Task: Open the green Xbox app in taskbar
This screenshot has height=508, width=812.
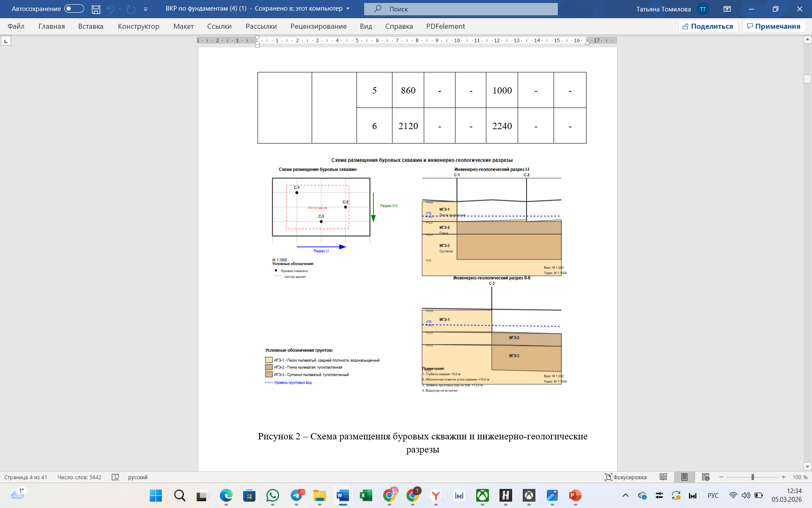Action: pos(483,495)
